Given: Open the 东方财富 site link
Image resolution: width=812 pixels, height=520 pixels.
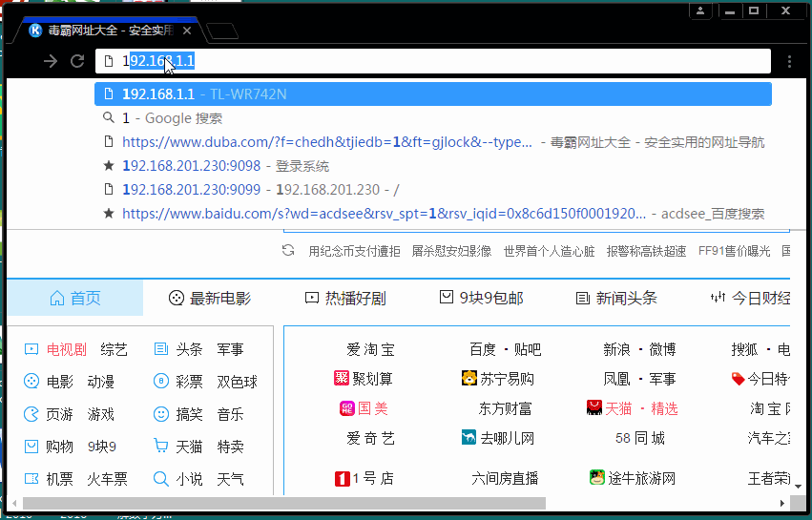Looking at the screenshot, I should 505,409.
